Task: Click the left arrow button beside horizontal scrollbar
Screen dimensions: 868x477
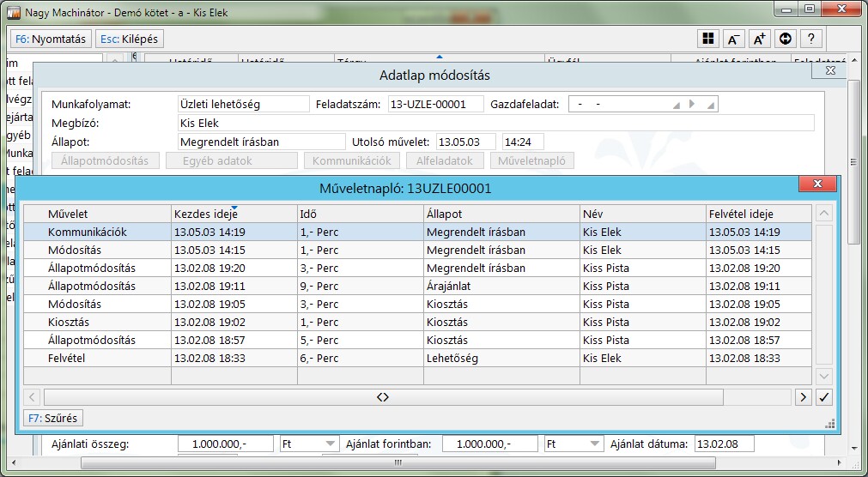Action: [32, 396]
